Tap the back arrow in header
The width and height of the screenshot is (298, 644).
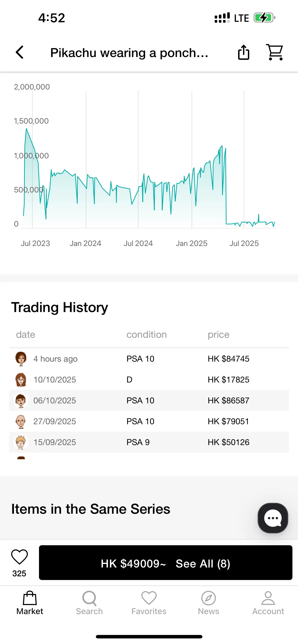(x=19, y=52)
